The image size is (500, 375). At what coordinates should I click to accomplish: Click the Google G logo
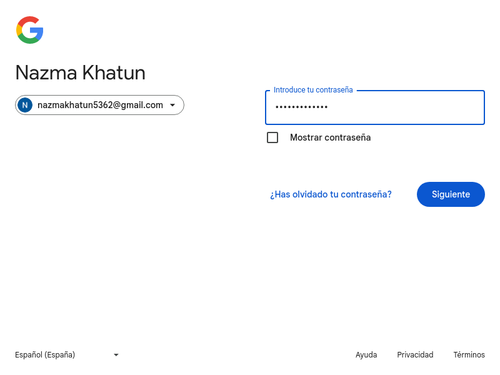click(30, 30)
